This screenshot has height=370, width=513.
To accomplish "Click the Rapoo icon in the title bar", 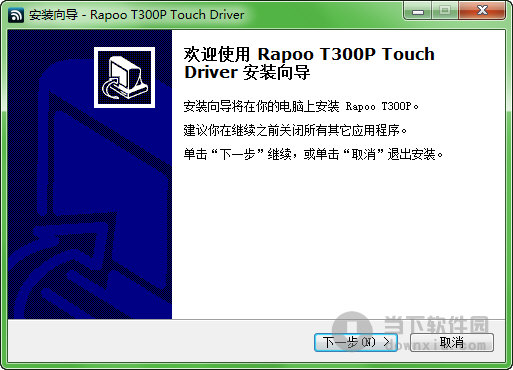I will [16, 15].
